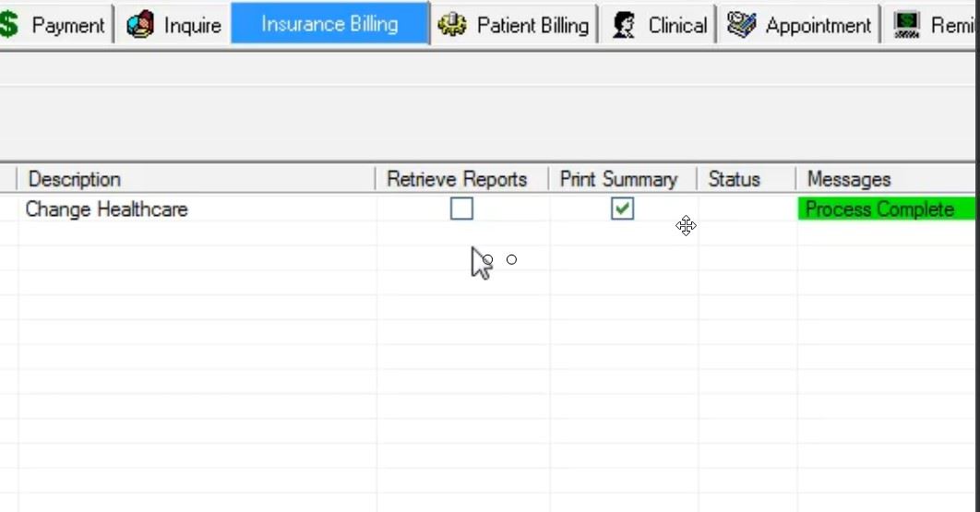
Task: Click the Appointment book icon
Action: tap(741, 25)
